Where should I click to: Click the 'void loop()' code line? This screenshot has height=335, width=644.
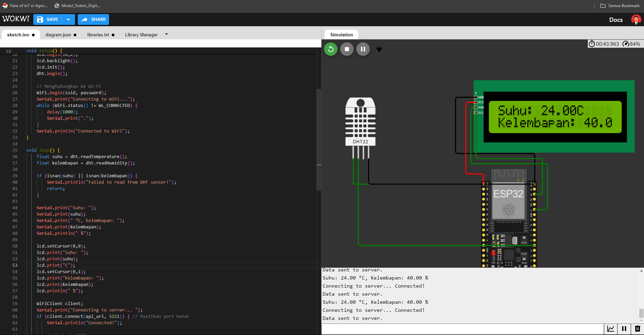click(43, 150)
